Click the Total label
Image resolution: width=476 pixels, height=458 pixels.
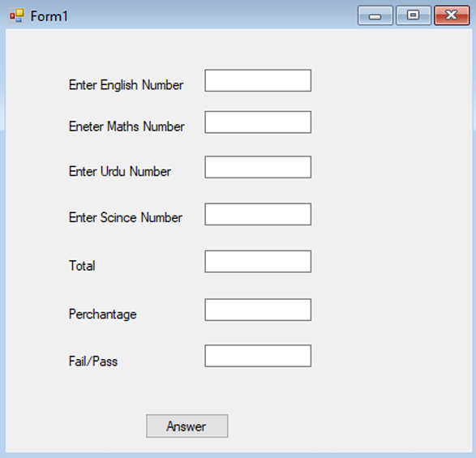click(82, 266)
